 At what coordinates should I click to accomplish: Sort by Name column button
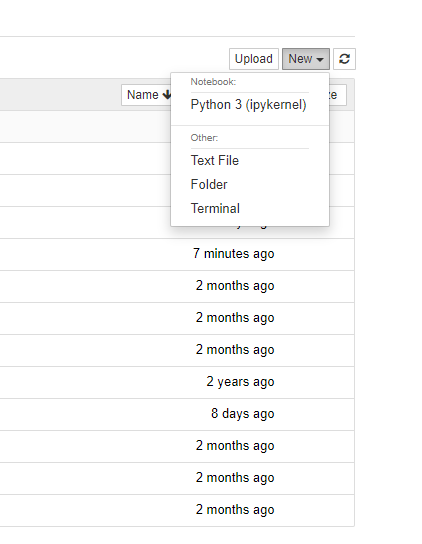[146, 95]
